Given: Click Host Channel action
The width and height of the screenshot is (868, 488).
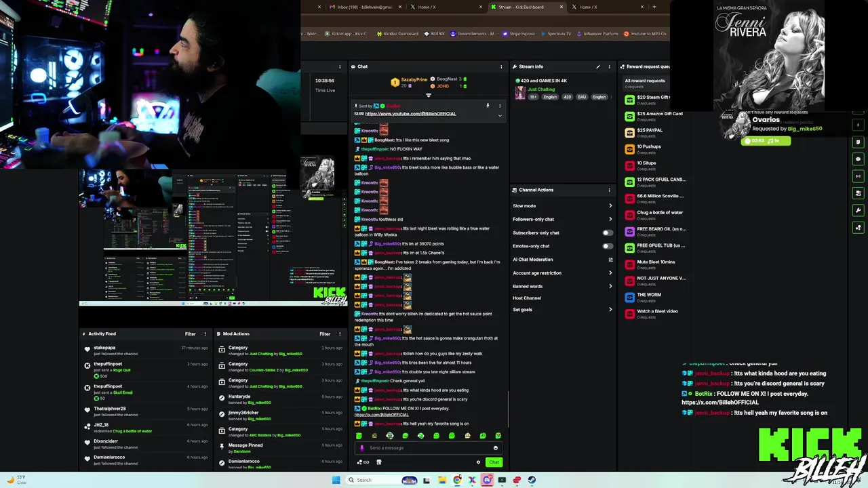Looking at the screenshot, I should (527, 298).
